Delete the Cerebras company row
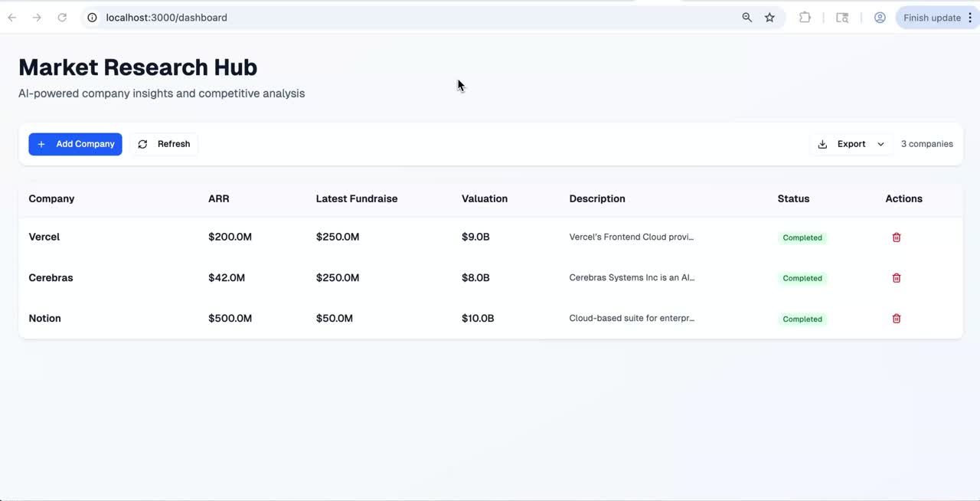 pos(897,278)
